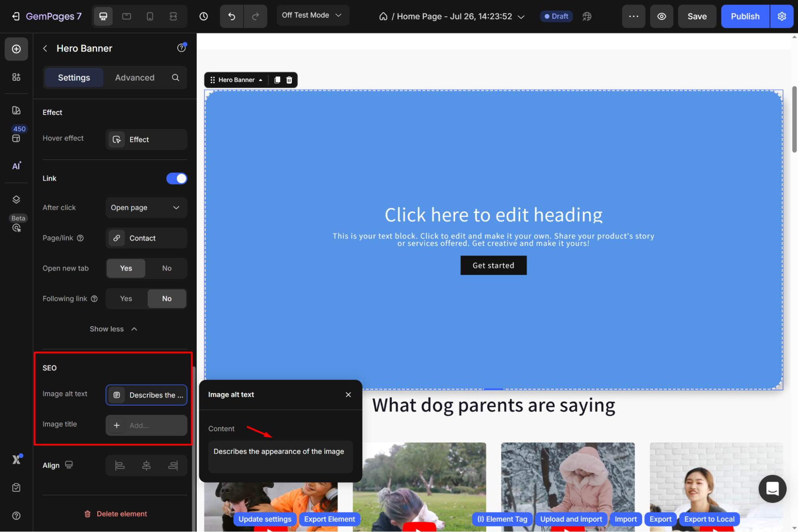Open the AI assistant sidebar icon
This screenshot has width=798, height=532.
[x=16, y=166]
